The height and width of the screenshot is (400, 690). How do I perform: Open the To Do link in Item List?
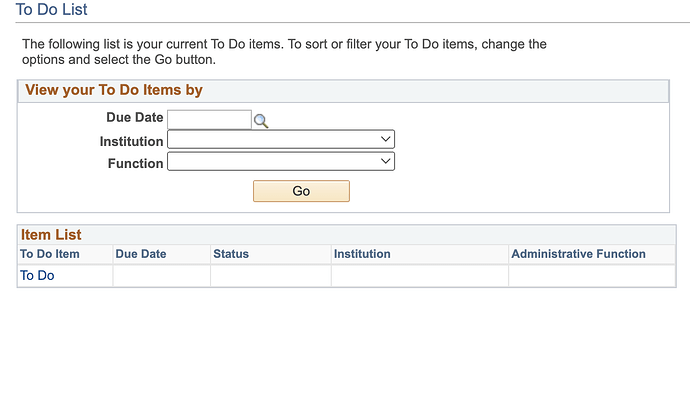37,276
